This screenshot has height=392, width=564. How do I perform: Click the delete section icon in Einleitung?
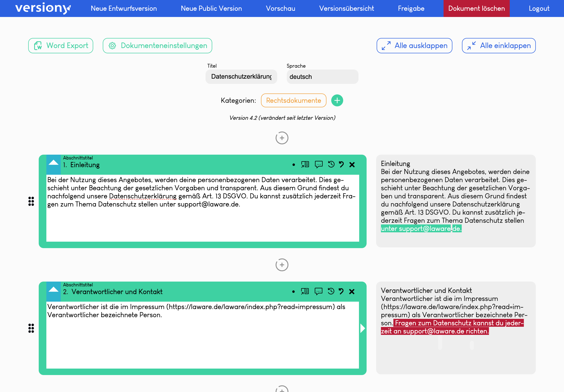[x=352, y=165]
